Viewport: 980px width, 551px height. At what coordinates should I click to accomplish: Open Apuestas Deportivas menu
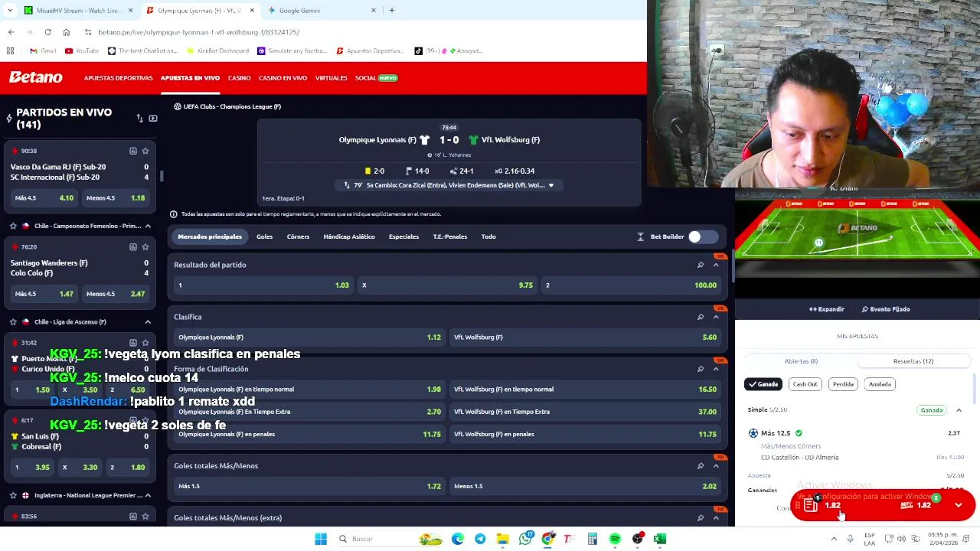pos(118,78)
